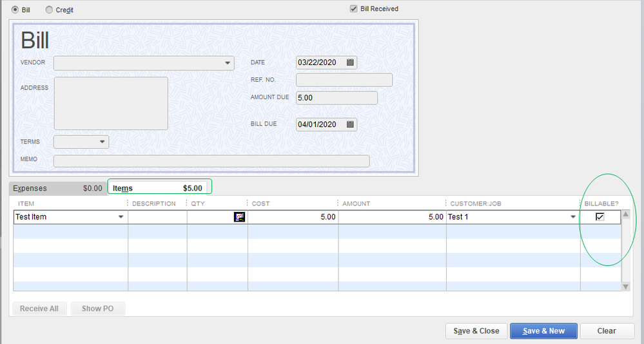Click the Save & New button
644x344 pixels.
(544, 331)
